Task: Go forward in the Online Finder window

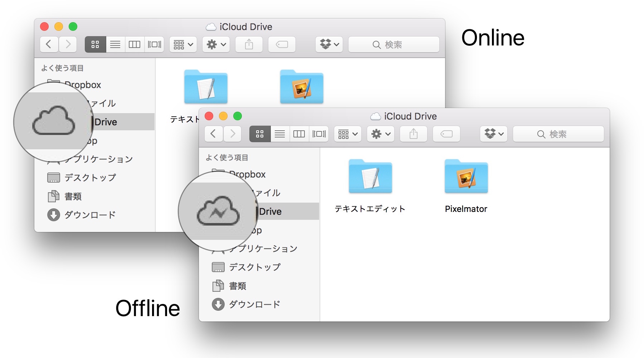Action: pos(68,44)
